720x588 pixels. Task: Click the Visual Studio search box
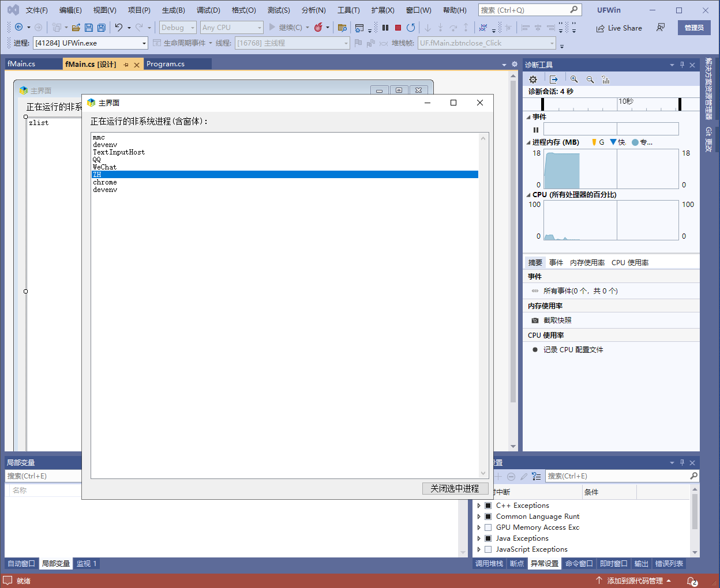[x=530, y=10]
